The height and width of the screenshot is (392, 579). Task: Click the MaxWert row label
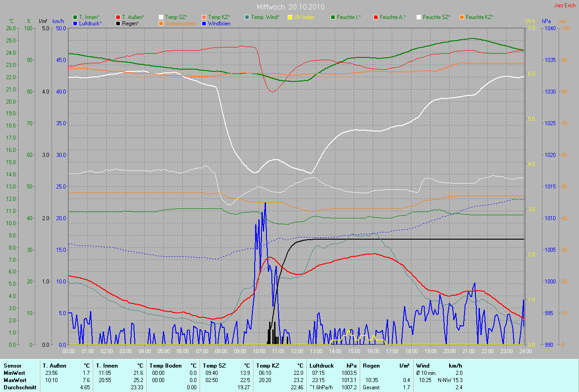click(14, 380)
